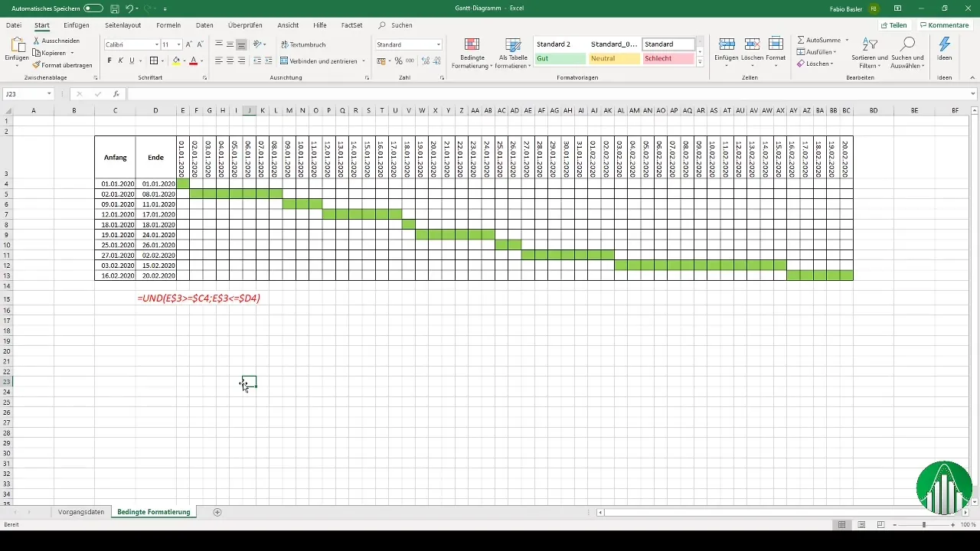Align cell text right
This screenshot has height=551, width=980.
pyautogui.click(x=242, y=60)
